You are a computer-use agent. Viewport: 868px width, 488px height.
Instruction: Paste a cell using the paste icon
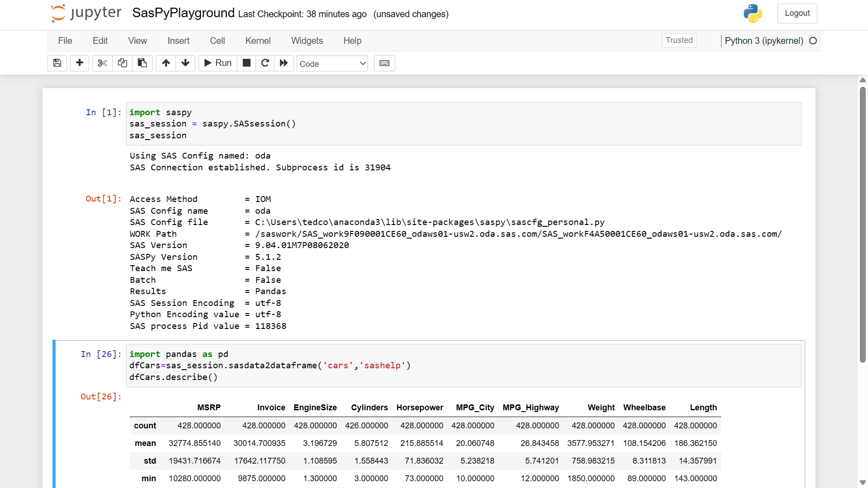pyautogui.click(x=142, y=63)
